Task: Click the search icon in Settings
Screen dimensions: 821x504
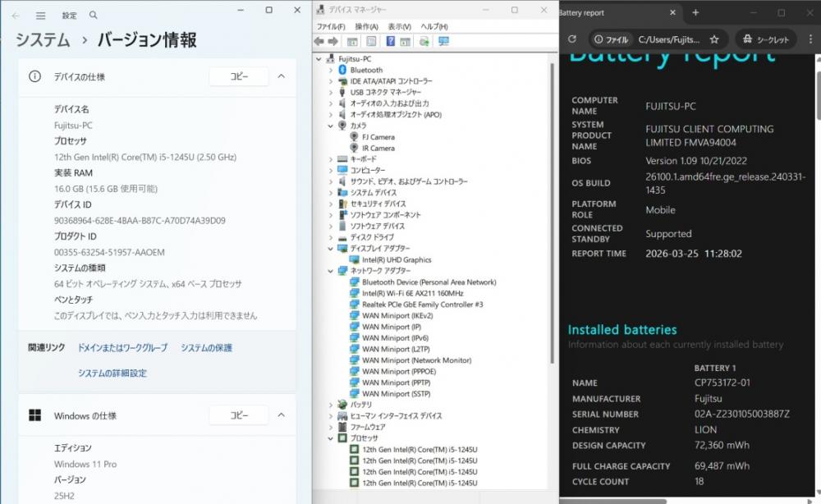Action: pyautogui.click(x=94, y=15)
